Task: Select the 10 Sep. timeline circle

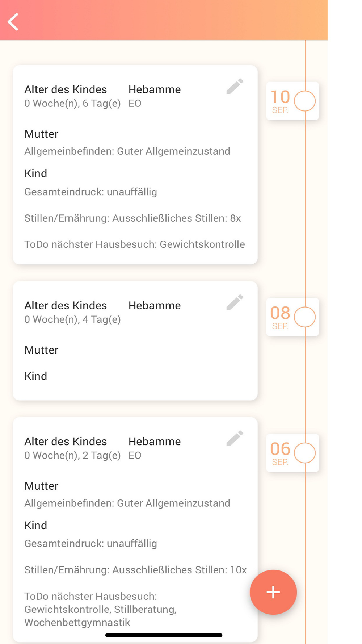Action: click(305, 101)
